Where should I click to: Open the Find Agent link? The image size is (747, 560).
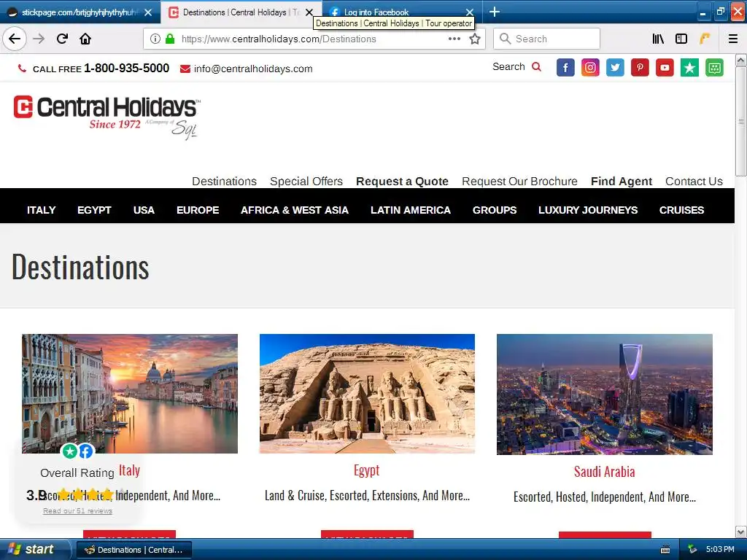(622, 181)
